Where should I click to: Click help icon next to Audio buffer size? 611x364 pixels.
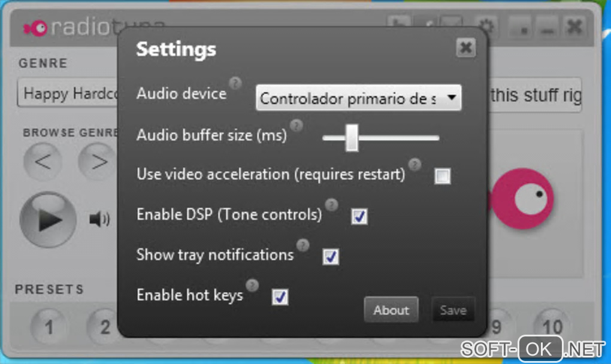[x=297, y=125]
